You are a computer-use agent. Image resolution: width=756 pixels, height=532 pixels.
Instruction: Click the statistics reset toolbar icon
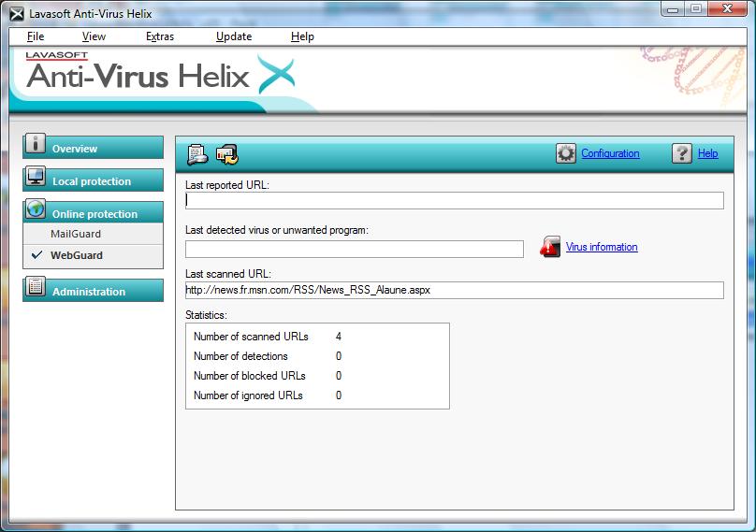coord(226,154)
